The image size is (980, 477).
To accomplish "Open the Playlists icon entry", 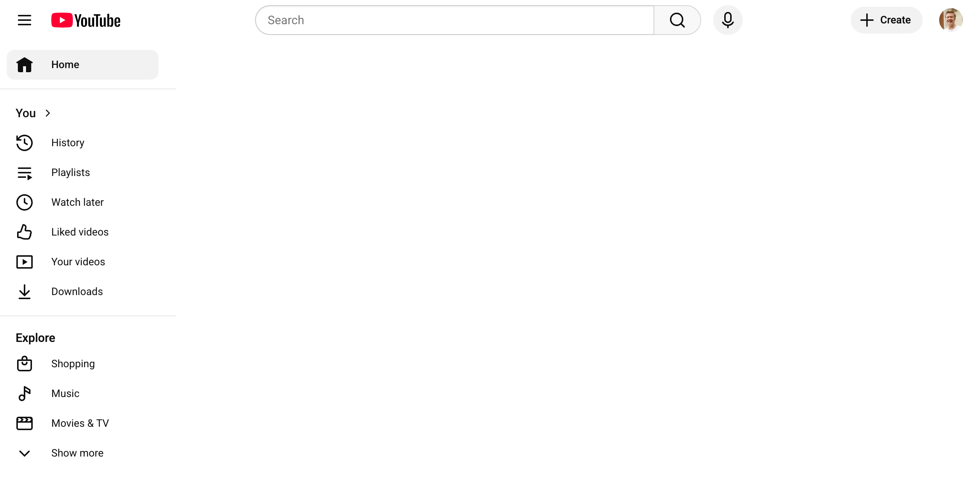I will click(24, 173).
